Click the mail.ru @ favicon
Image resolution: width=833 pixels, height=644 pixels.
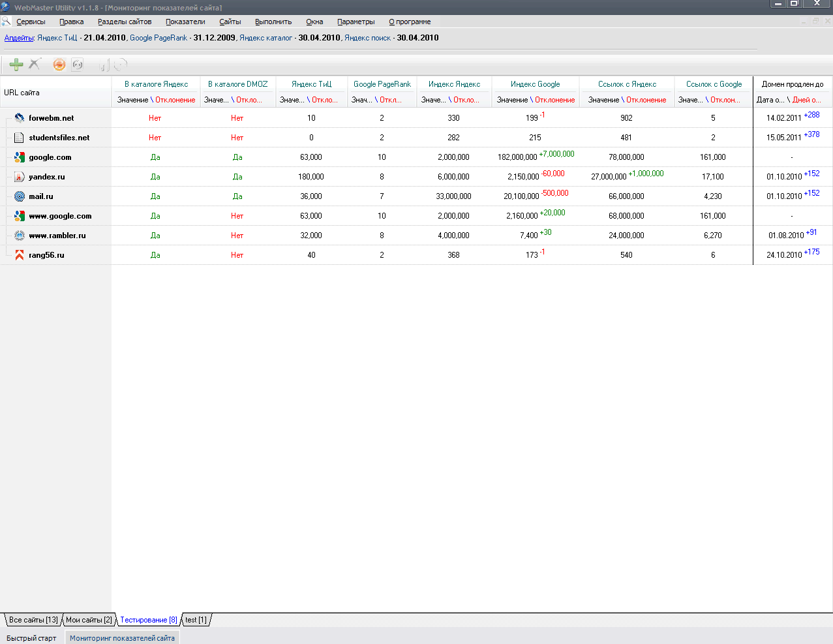point(20,196)
